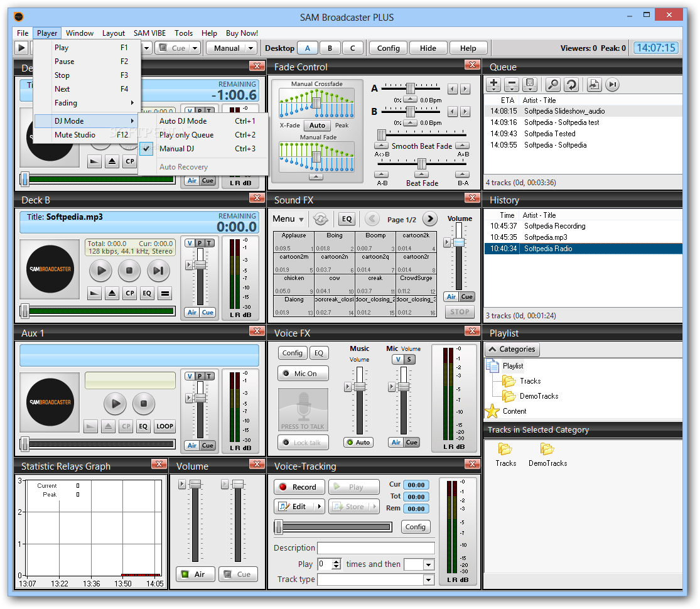Open the DemoTracks folder thumbnail
700x609 pixels.
click(x=548, y=455)
